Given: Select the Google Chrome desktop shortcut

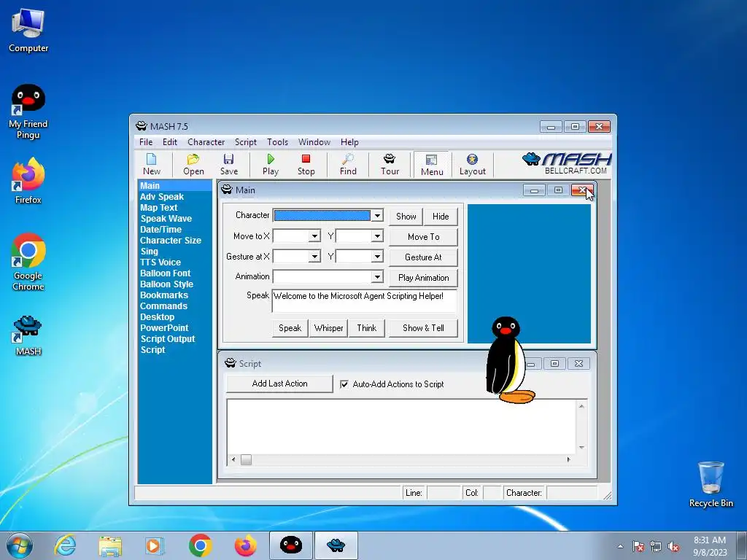Looking at the screenshot, I should click(28, 262).
